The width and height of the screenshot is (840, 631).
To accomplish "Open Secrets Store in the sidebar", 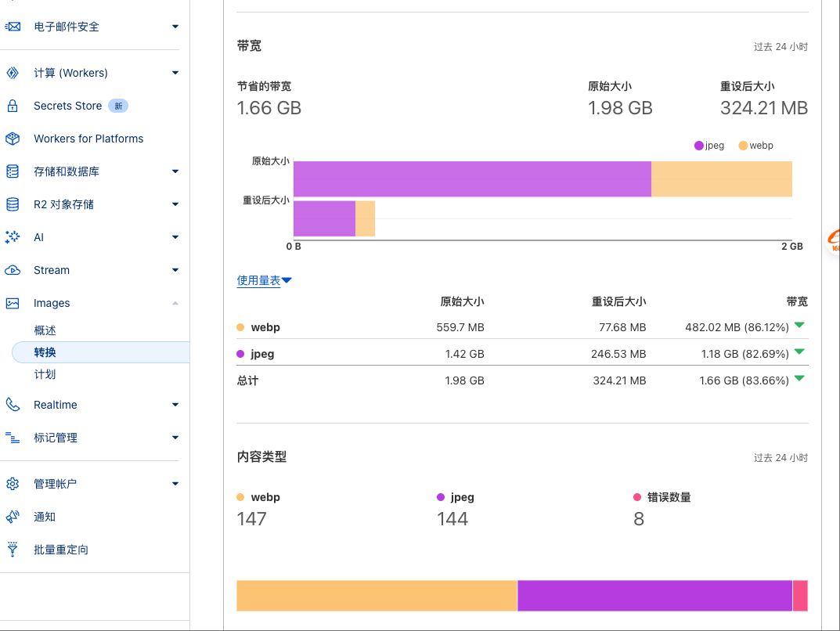I will [x=67, y=106].
